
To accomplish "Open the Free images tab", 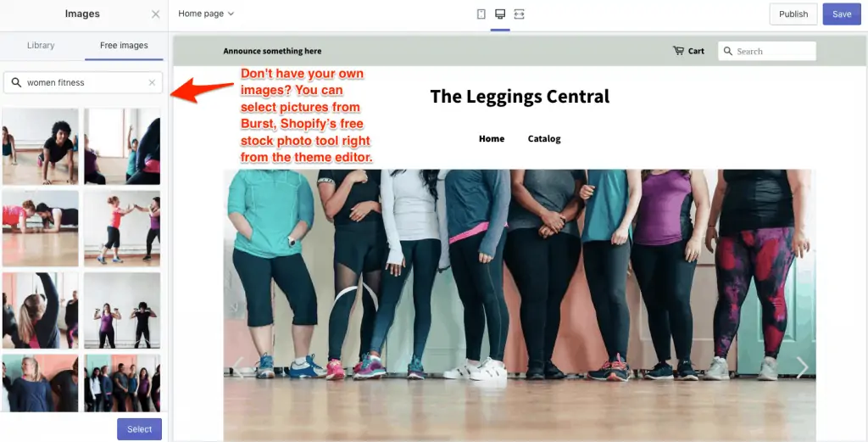I will pyautogui.click(x=124, y=46).
